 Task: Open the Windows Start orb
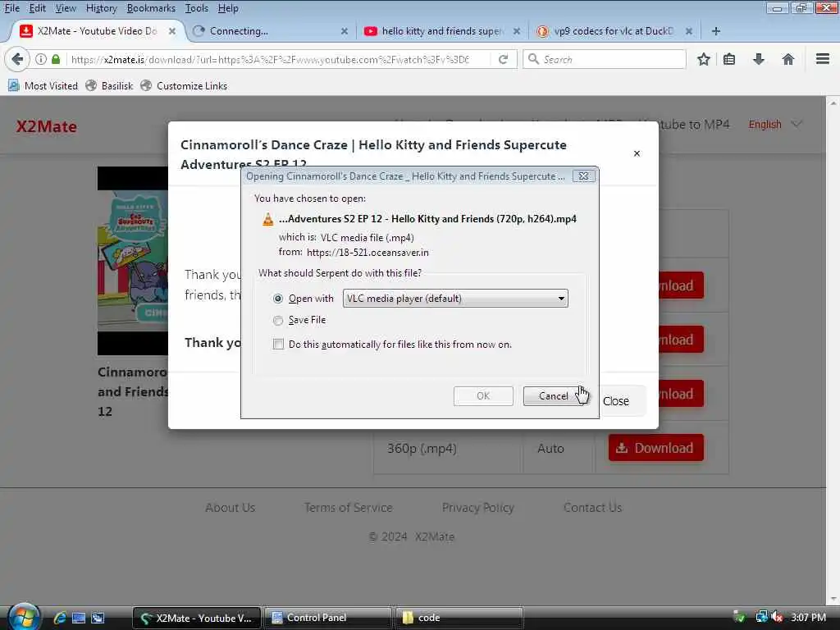pyautogui.click(x=24, y=617)
